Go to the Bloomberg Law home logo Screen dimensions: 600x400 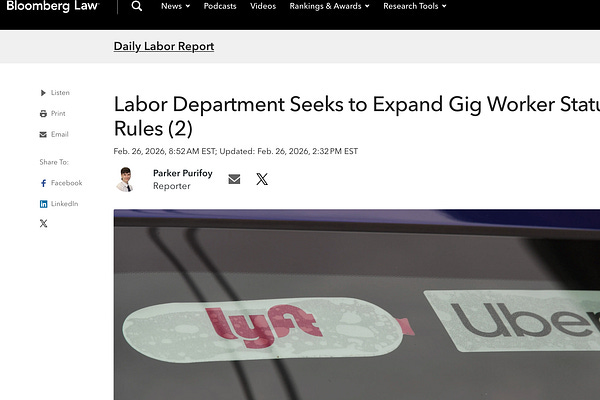pyautogui.click(x=53, y=6)
